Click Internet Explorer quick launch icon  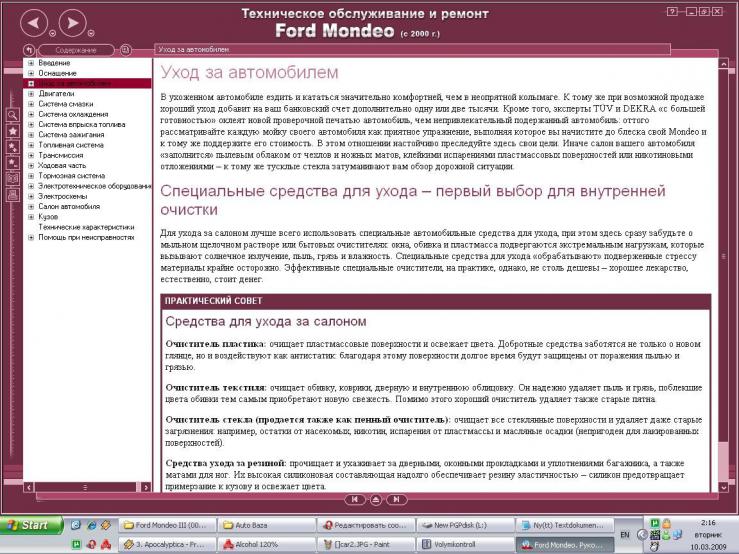click(92, 525)
